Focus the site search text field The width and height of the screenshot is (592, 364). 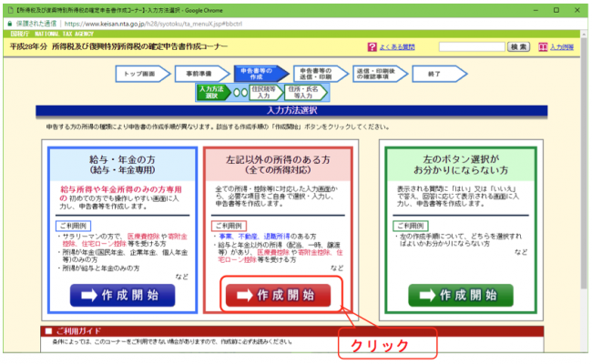tap(471, 46)
